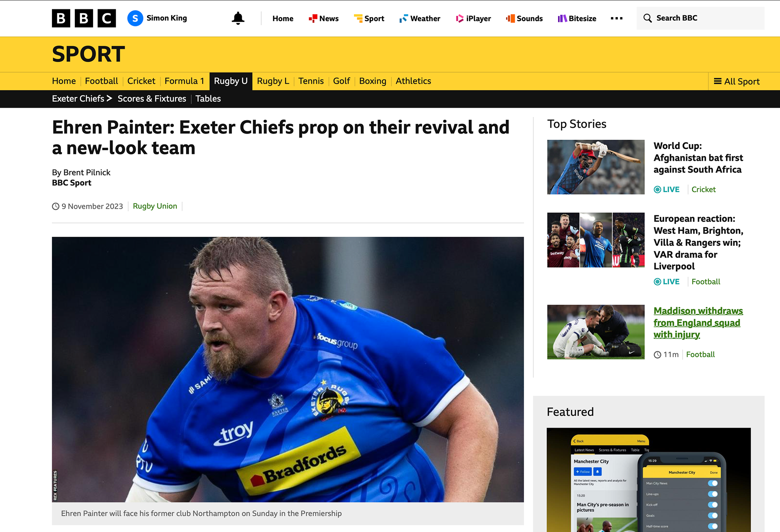The width and height of the screenshot is (780, 532).
Task: Switch to the Rugby L tab
Action: click(x=273, y=81)
